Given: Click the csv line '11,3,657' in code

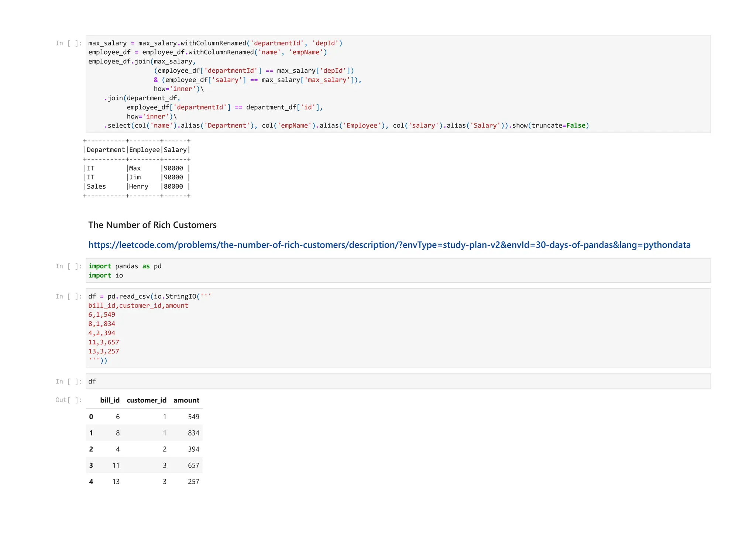Looking at the screenshot, I should point(104,342).
